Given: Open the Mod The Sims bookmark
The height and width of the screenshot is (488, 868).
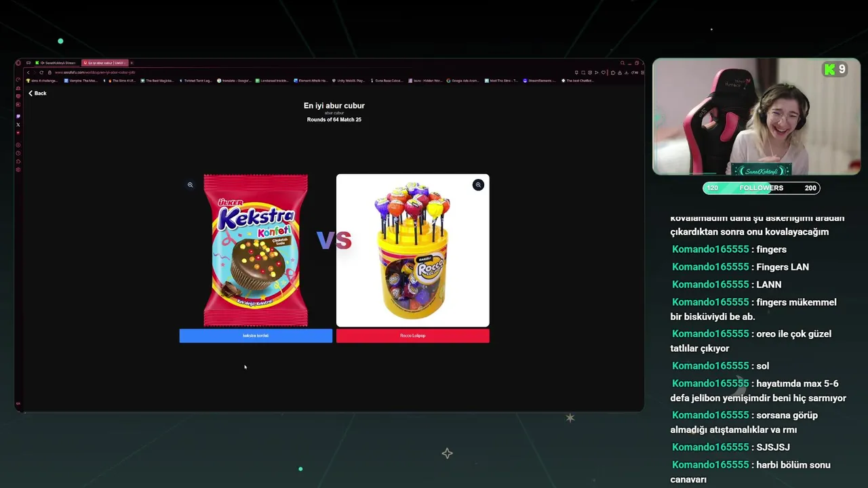Looking at the screenshot, I should [502, 81].
